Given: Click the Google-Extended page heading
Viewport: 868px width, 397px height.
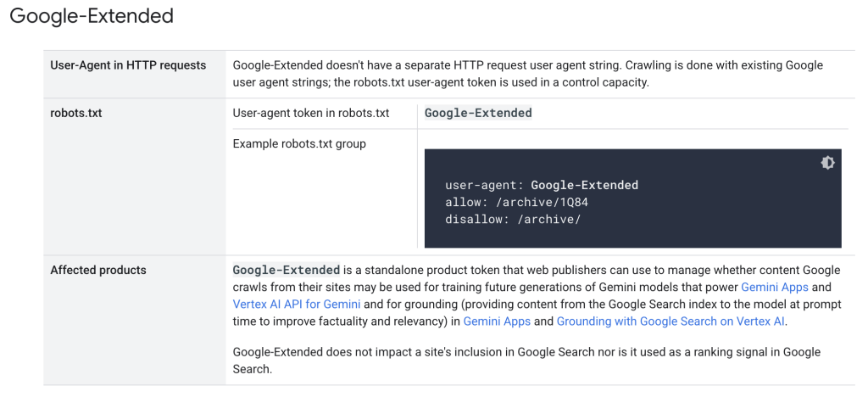Looking at the screenshot, I should pyautogui.click(x=92, y=15).
